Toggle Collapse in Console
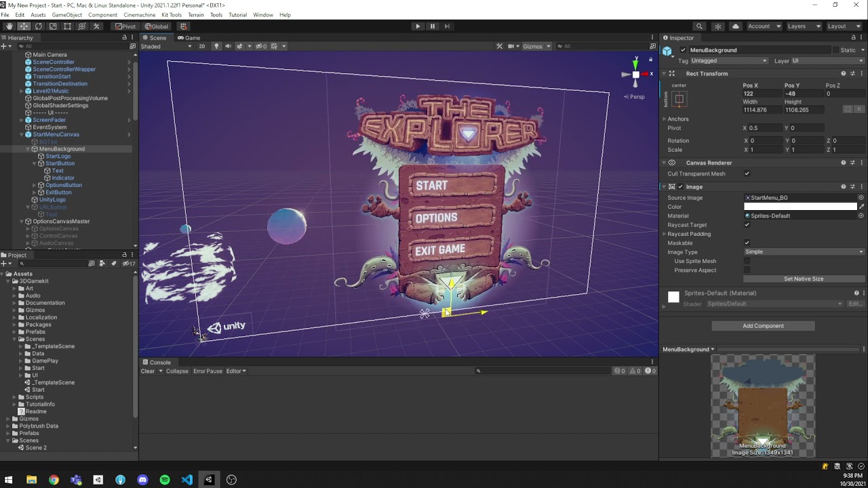The image size is (868, 488). pyautogui.click(x=177, y=371)
